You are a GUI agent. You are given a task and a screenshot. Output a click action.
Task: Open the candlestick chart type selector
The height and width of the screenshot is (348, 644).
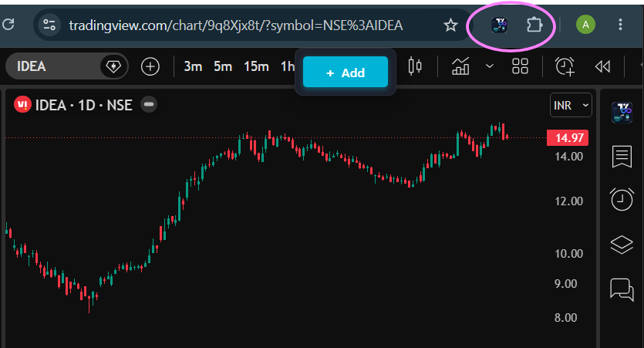pos(415,66)
